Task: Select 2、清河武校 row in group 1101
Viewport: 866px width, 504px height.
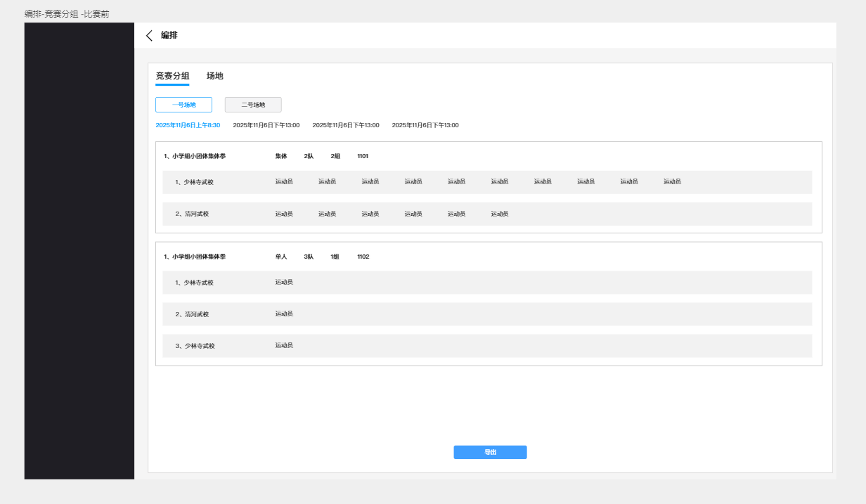Action: 192,214
